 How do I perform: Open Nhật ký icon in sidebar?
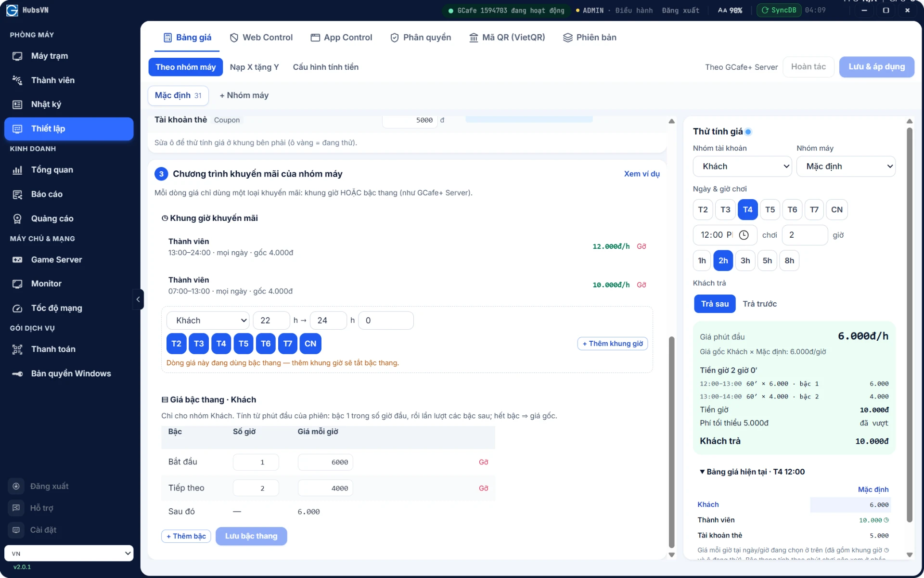[x=17, y=104]
